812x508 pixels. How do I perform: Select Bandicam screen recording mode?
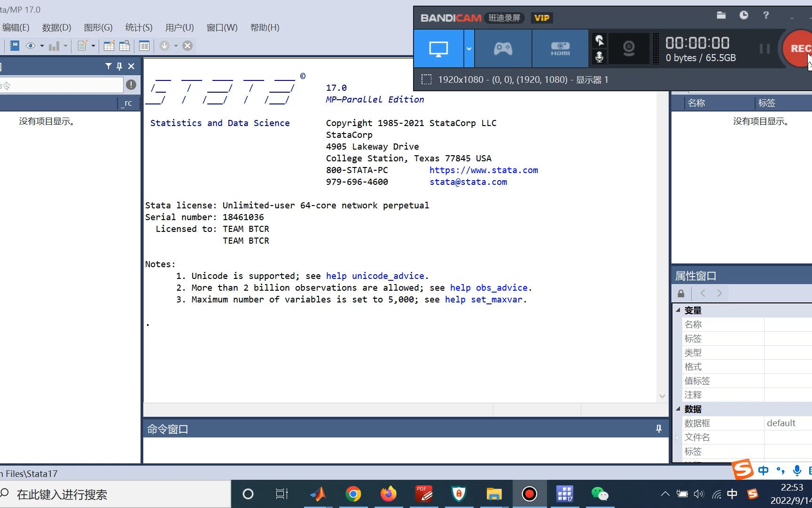(439, 48)
